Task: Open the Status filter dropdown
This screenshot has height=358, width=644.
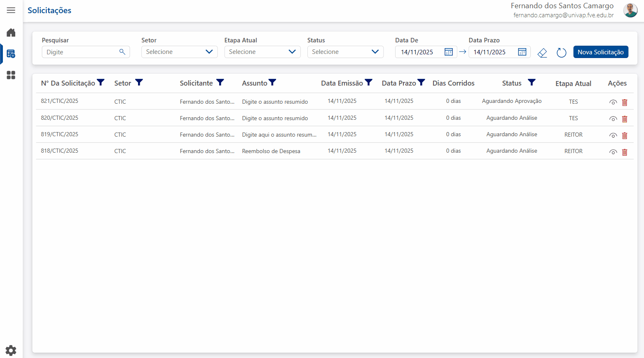Action: [x=345, y=52]
